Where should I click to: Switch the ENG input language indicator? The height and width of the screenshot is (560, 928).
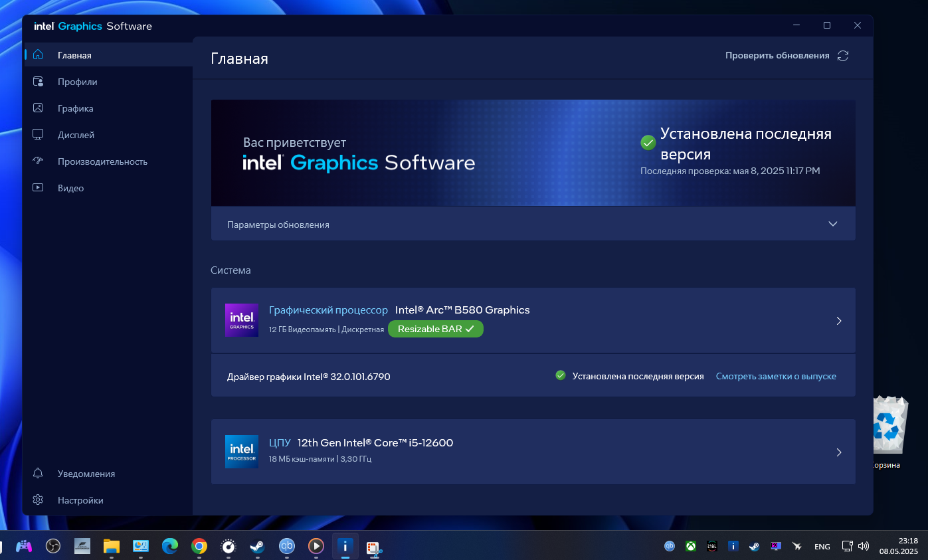click(822, 547)
